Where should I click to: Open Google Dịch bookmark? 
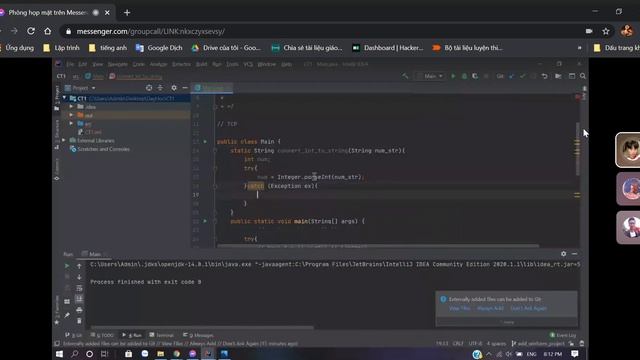tap(159, 48)
